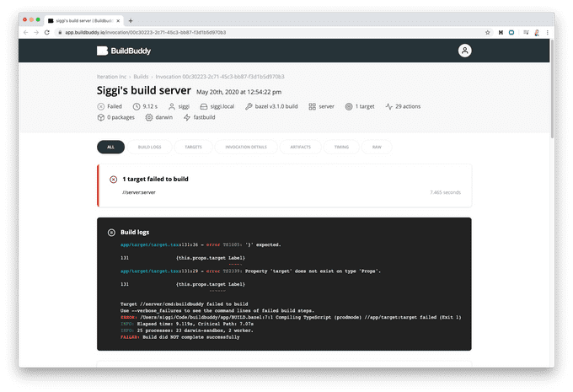Screen dimensions: 573x392
Task: Click the '7.465 seconds' duration text
Action: click(445, 192)
